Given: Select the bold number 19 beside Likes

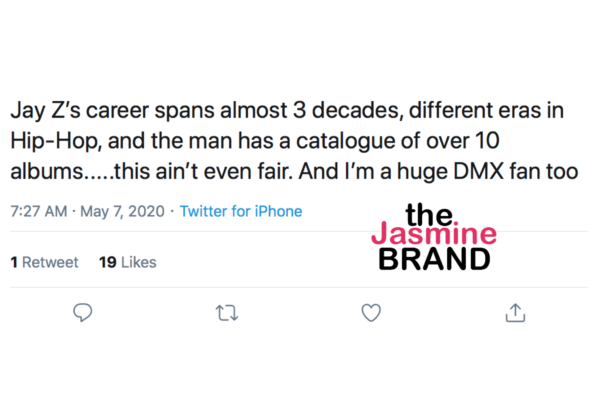Looking at the screenshot, I should [x=107, y=262].
